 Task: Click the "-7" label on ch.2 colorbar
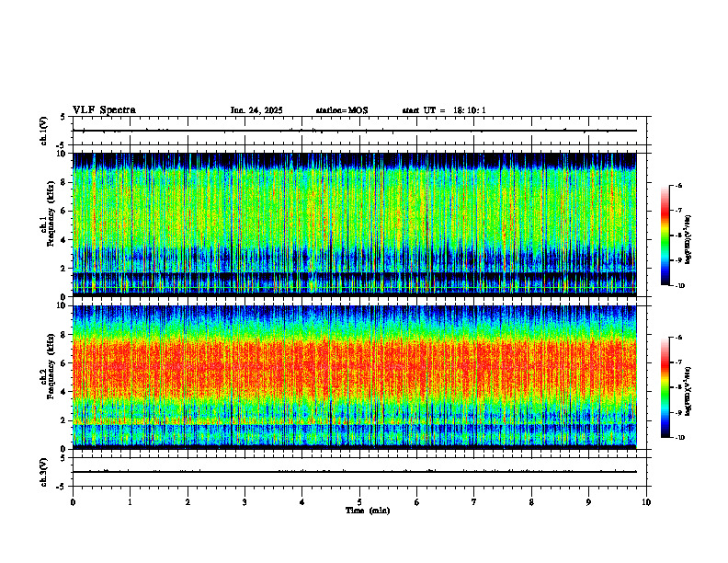coord(677,362)
